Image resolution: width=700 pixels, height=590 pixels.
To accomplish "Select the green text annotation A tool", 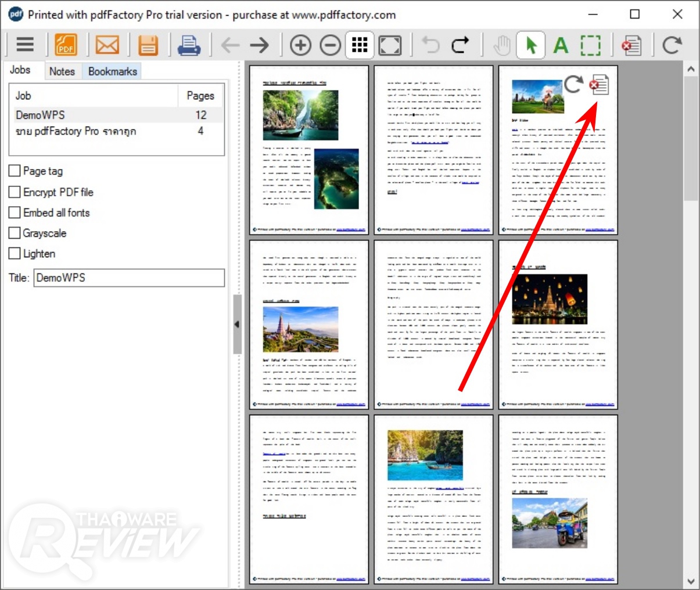I will pos(561,45).
